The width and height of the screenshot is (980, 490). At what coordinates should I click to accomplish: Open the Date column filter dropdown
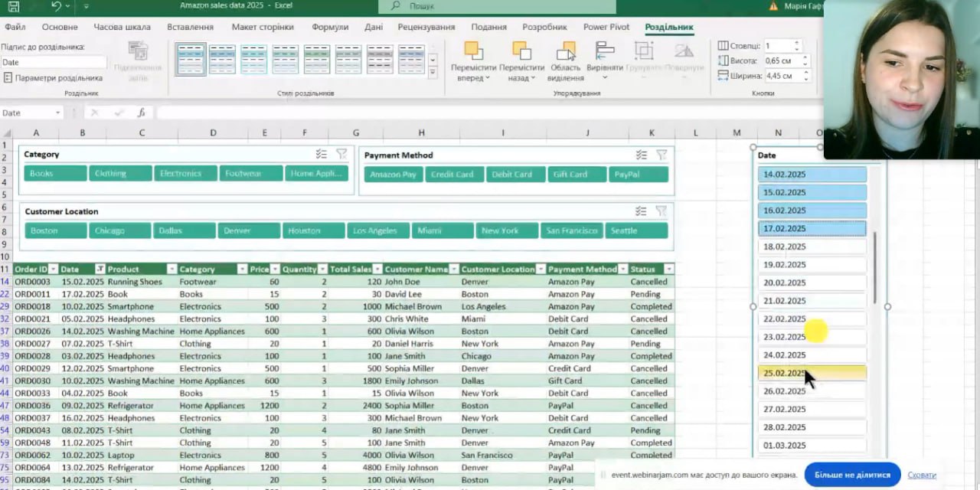click(x=100, y=269)
